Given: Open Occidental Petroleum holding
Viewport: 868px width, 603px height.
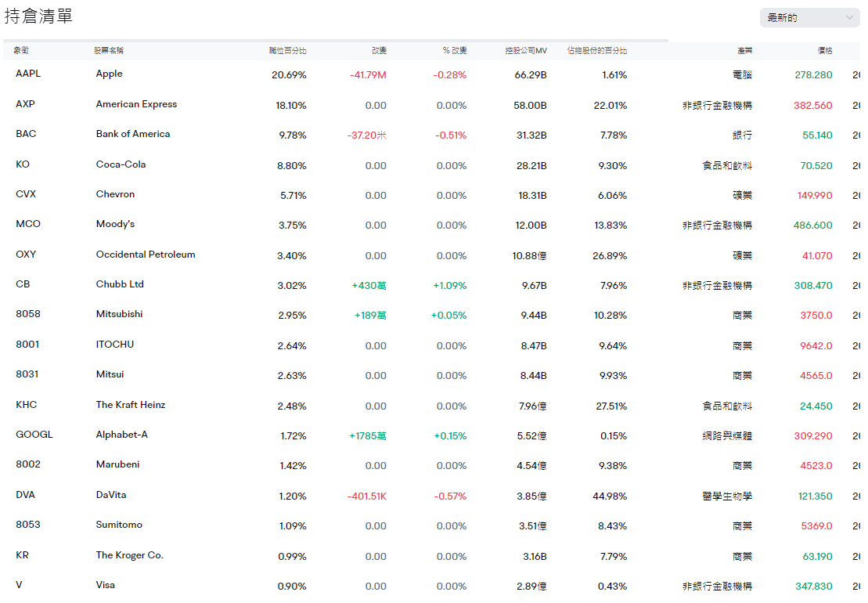Looking at the screenshot, I should (146, 255).
